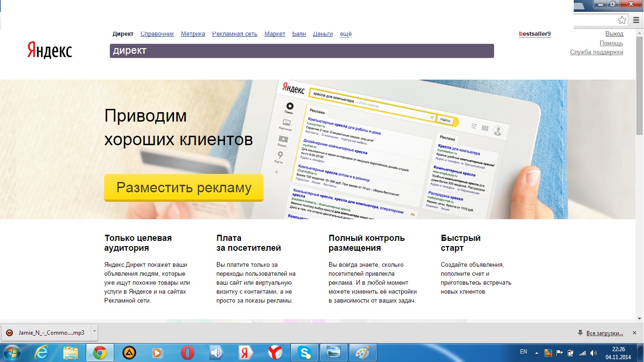This screenshot has height=362, width=644.
Task: Show all downloads via Все загрузки
Action: 605,333
